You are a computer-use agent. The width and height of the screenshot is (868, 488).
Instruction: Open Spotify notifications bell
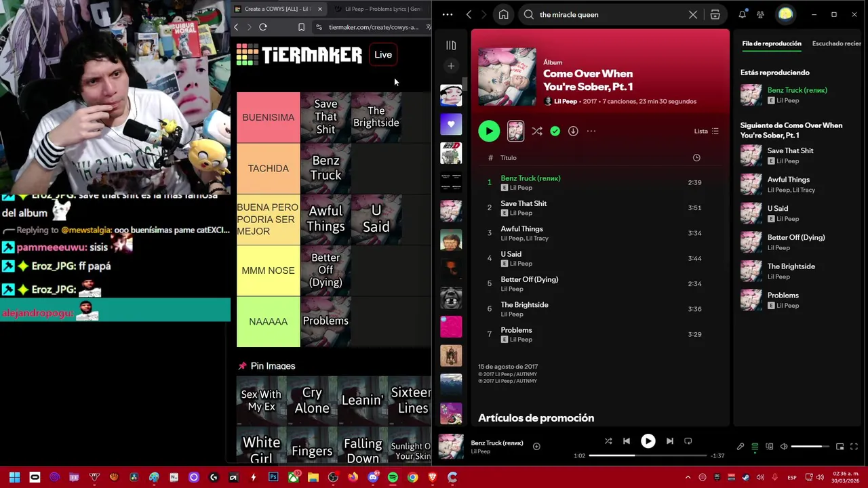pyautogui.click(x=743, y=14)
